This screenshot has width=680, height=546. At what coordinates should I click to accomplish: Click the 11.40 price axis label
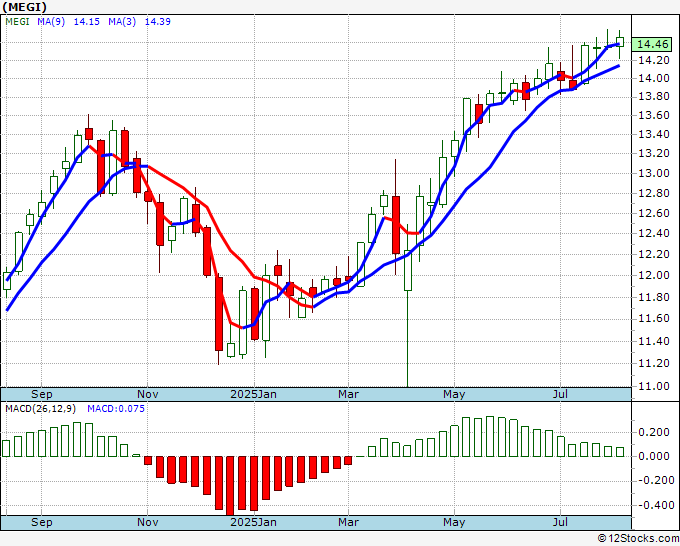tap(653, 341)
